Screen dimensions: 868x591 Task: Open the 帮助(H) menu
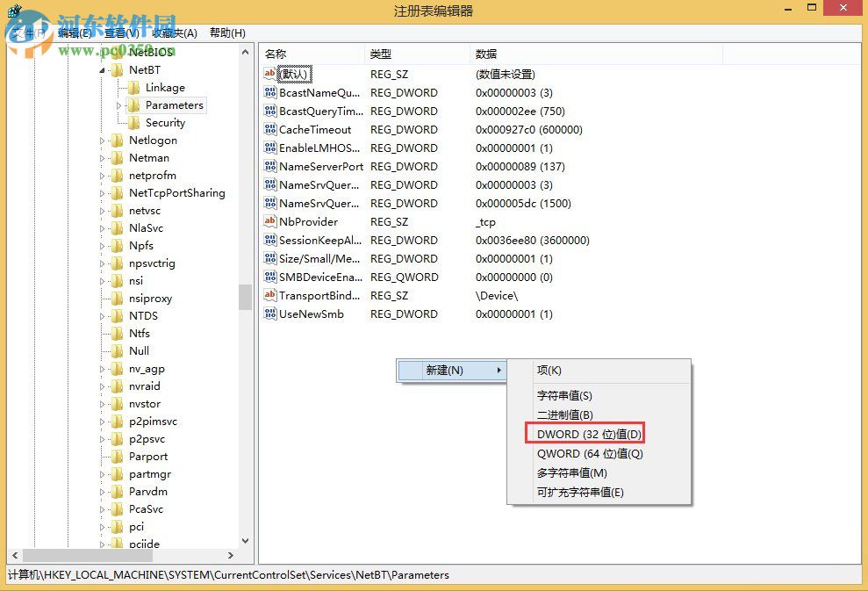pos(226,32)
